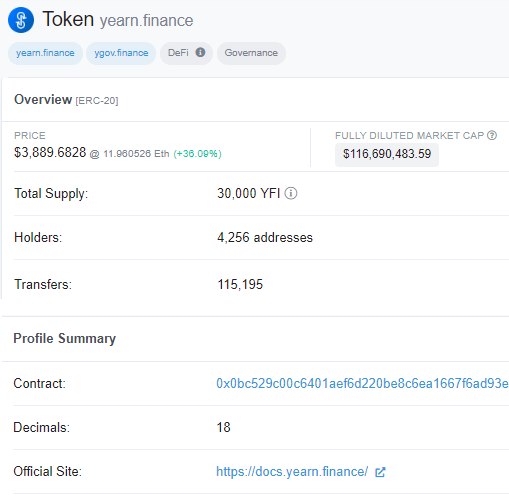The height and width of the screenshot is (497, 509).
Task: Click the FULLY DILUTED MARKET CAP label
Action: tap(409, 135)
